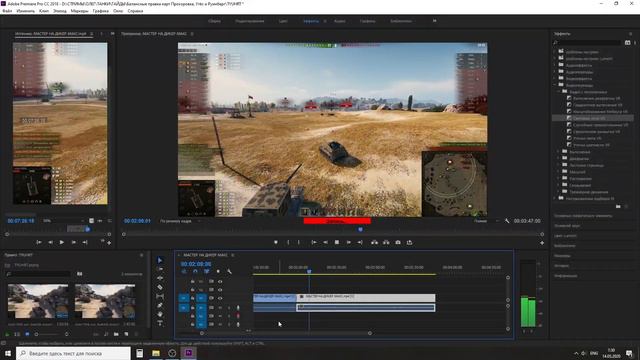Image resolution: width=640 pixels, height=360 pixels.
Task: Add a marker from the timeline header
Action: pyautogui.click(x=218, y=271)
